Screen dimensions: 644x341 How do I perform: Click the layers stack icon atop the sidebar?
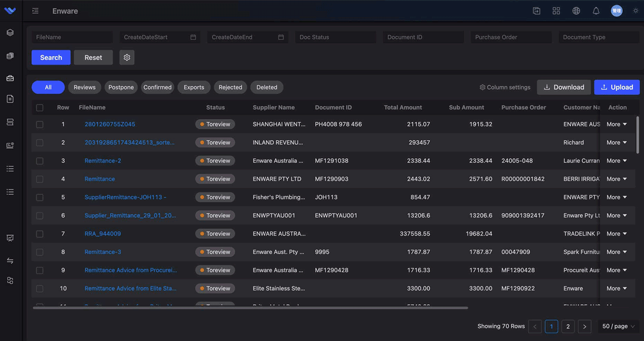[x=10, y=32]
